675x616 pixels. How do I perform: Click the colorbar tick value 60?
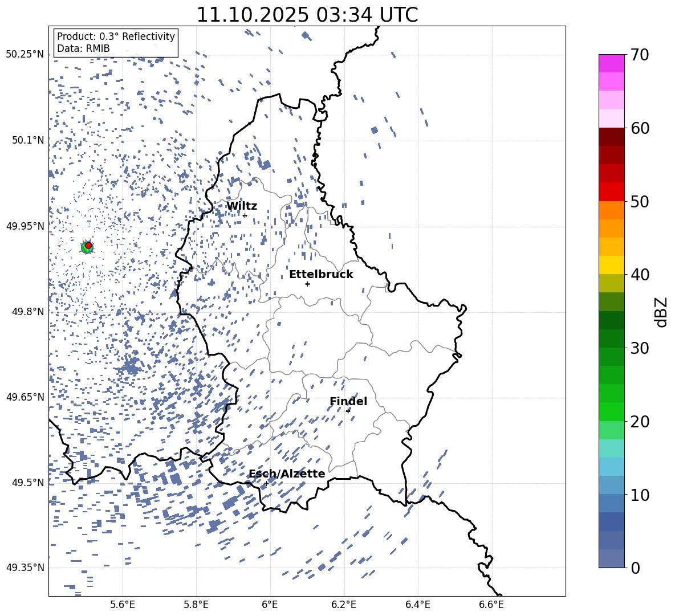[x=640, y=128]
